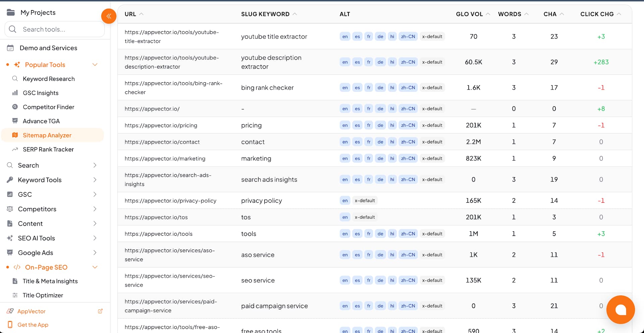Click the Keyword Research magnifier icon
This screenshot has width=644, height=333.
point(15,79)
